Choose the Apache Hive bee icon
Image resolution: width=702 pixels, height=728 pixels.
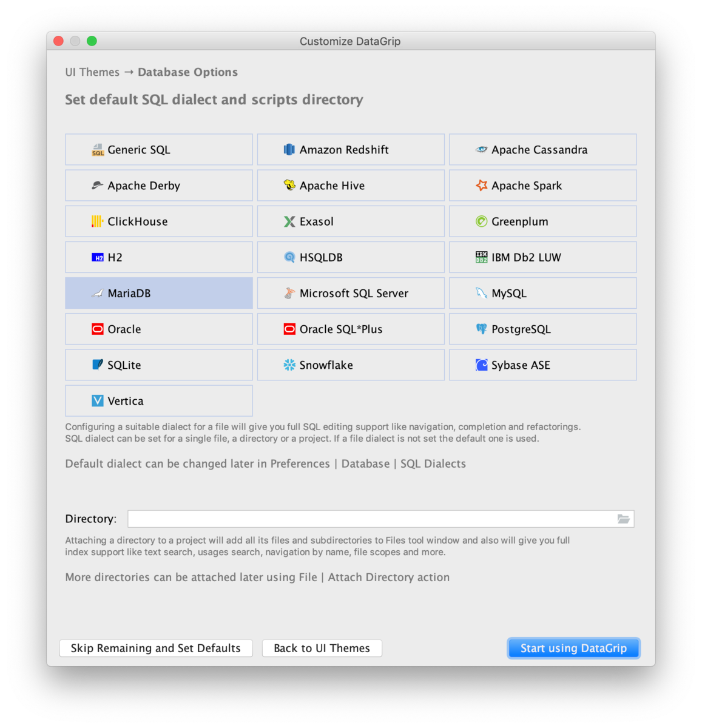pos(289,185)
